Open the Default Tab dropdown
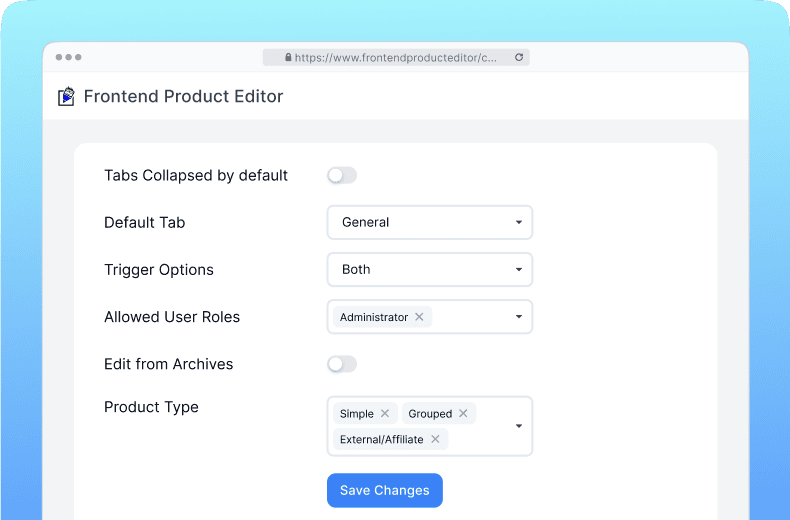 click(429, 222)
